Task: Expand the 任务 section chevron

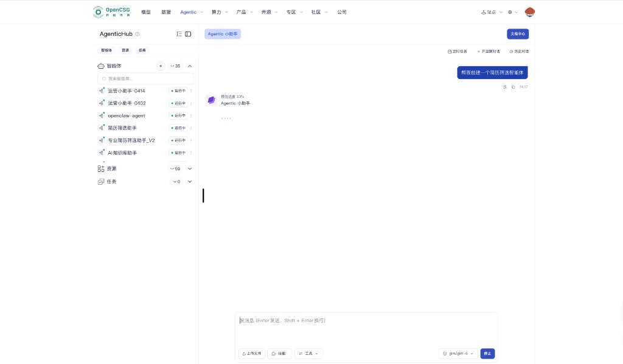Action: pyautogui.click(x=190, y=182)
